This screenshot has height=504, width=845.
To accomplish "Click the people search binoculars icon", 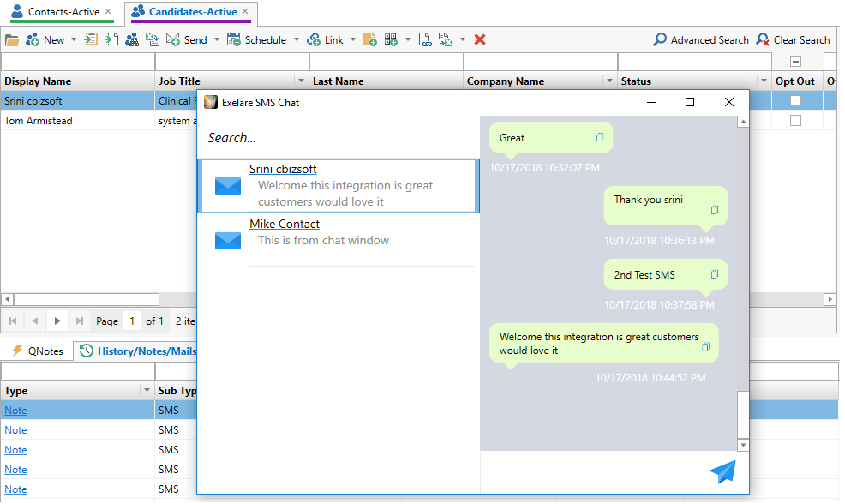I will (132, 40).
